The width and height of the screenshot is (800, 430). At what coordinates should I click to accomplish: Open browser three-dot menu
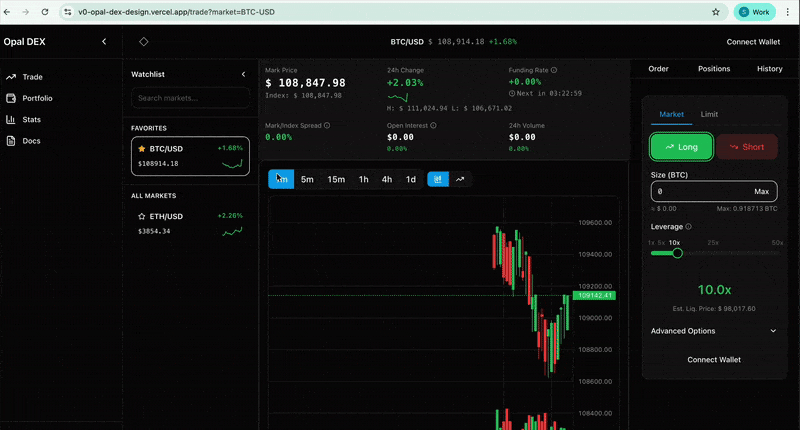pos(788,12)
